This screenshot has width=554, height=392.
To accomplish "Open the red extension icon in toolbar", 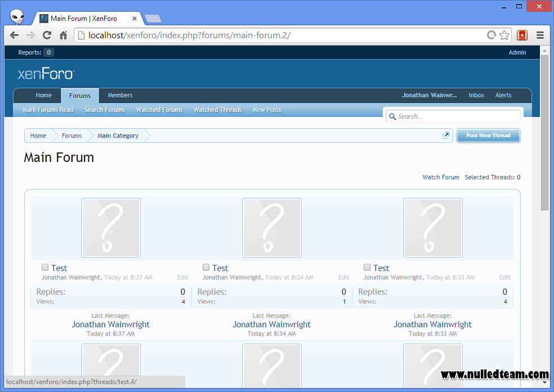I will tap(522, 35).
